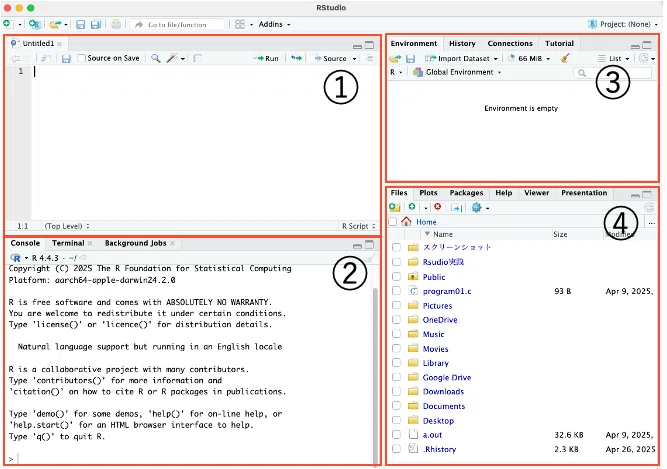Viewport: 667px width, 469px height.
Task: Check the box next to OneDrive folder
Action: 396,320
